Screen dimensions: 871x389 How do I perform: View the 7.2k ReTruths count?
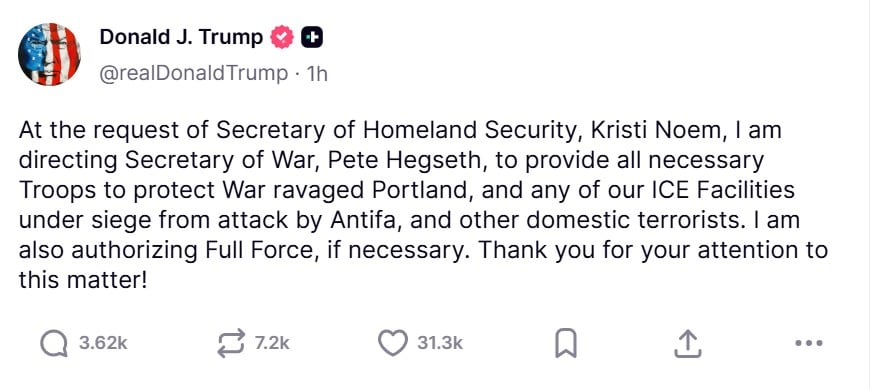pos(272,343)
